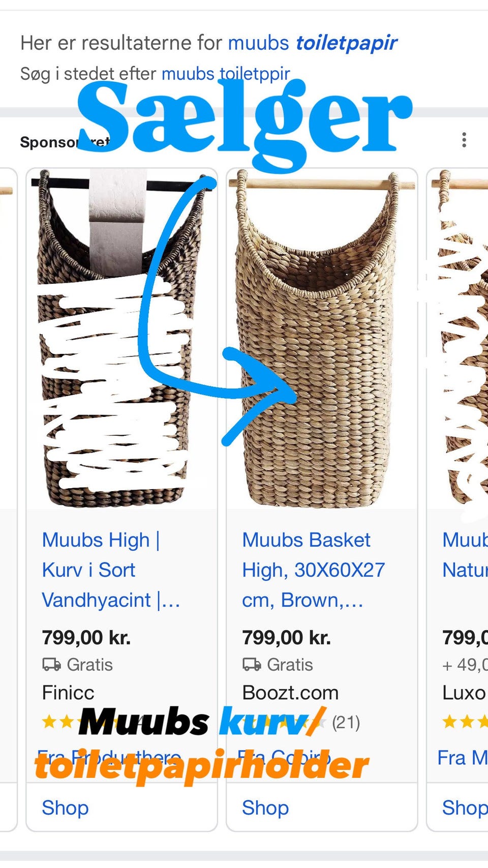Open the three-dot sponsored options menu

pos(464,140)
